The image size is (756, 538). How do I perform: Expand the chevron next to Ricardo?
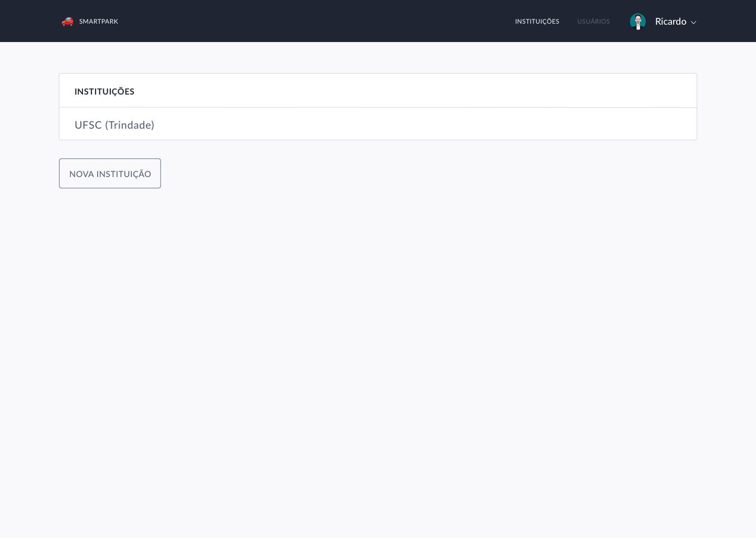(694, 23)
